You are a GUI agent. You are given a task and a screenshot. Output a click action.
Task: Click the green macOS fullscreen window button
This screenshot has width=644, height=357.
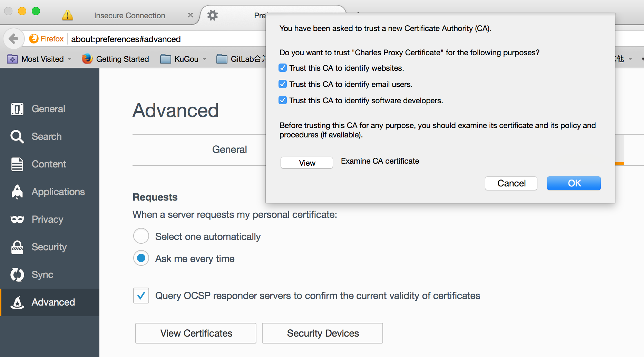pos(36,11)
